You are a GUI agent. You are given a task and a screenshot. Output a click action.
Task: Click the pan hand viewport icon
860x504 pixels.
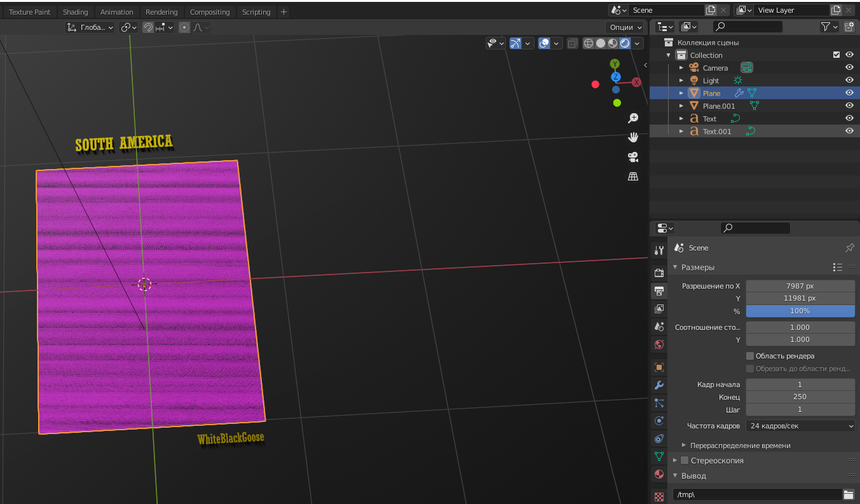pyautogui.click(x=633, y=137)
